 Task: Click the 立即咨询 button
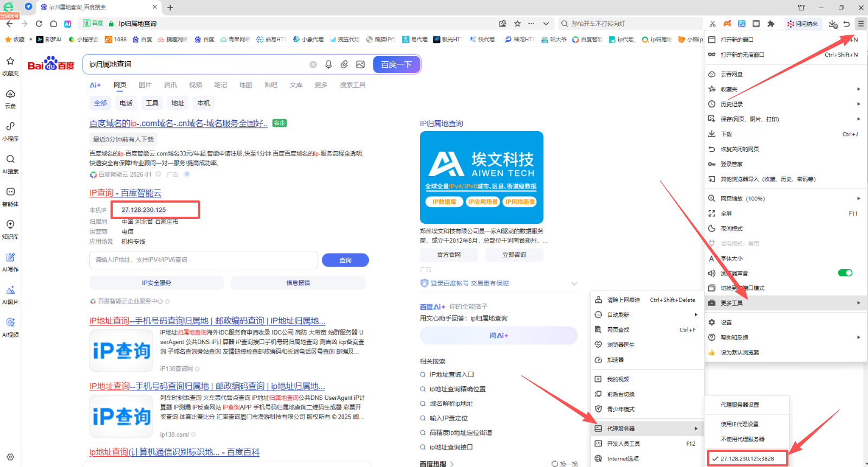[514, 255]
